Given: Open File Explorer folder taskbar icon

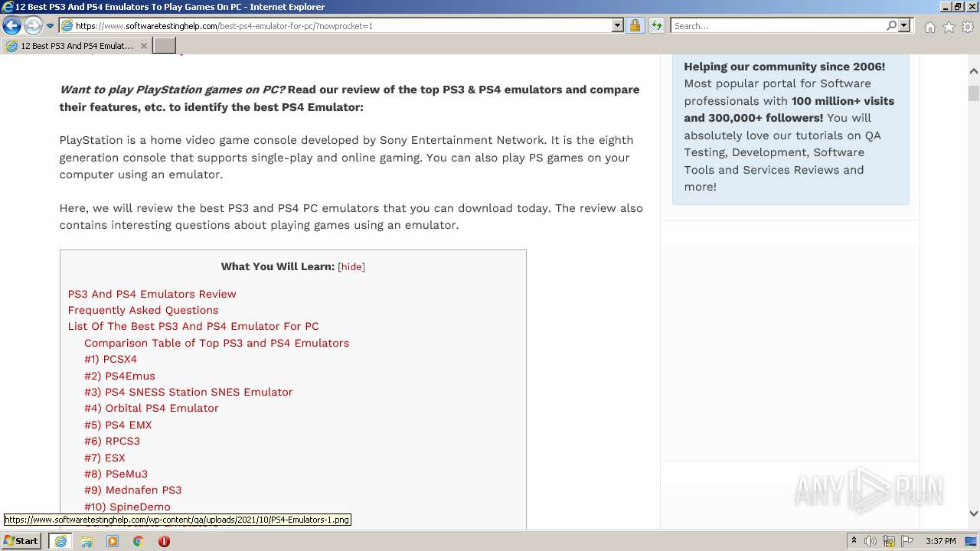Looking at the screenshot, I should tap(87, 541).
